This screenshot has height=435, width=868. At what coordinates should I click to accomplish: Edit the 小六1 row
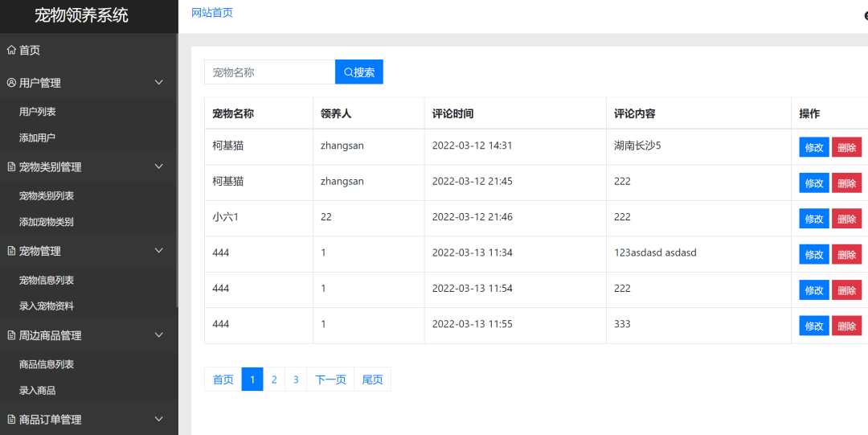point(813,219)
